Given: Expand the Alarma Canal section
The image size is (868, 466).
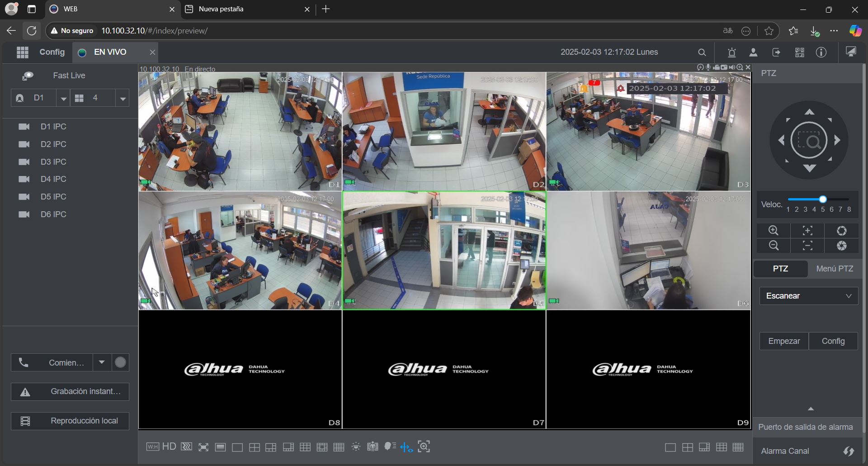Looking at the screenshot, I should [849, 451].
